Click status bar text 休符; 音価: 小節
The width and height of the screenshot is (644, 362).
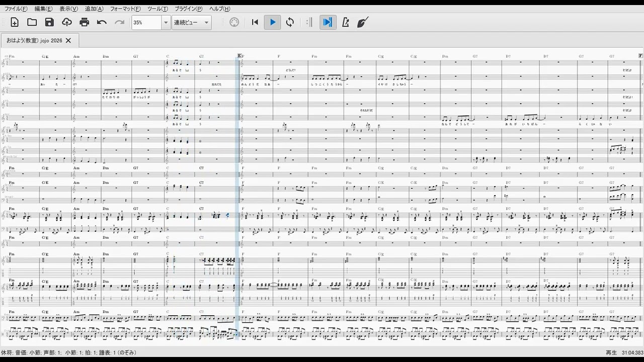[x=21, y=352]
